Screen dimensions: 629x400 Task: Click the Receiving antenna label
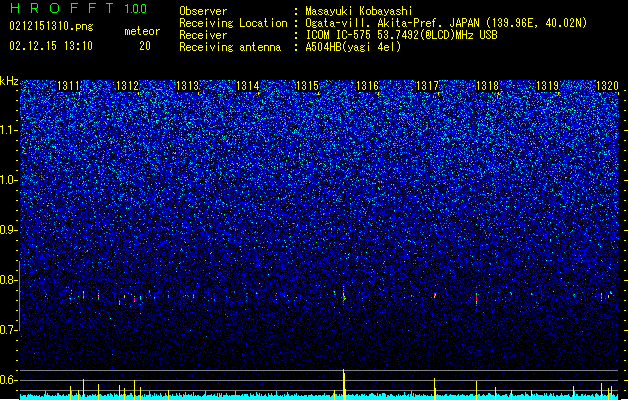tap(230, 47)
